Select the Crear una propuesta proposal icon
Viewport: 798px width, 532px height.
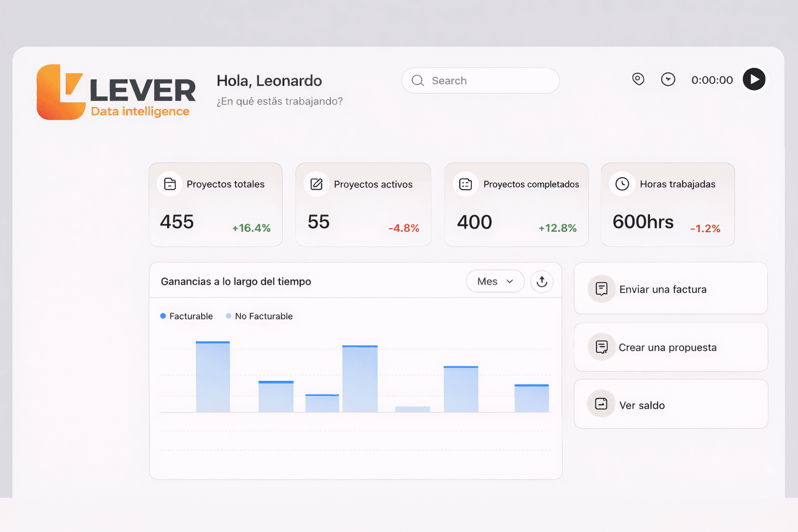tap(601, 347)
